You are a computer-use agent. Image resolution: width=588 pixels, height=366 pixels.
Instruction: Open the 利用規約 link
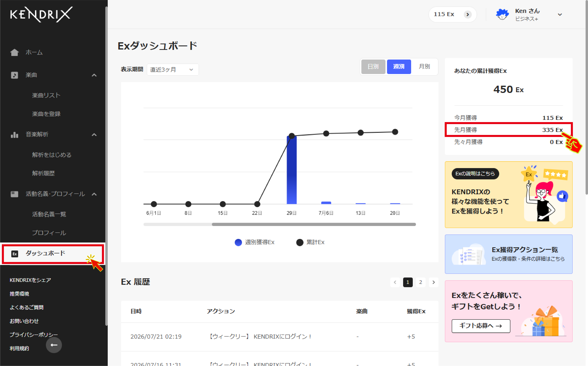click(19, 348)
